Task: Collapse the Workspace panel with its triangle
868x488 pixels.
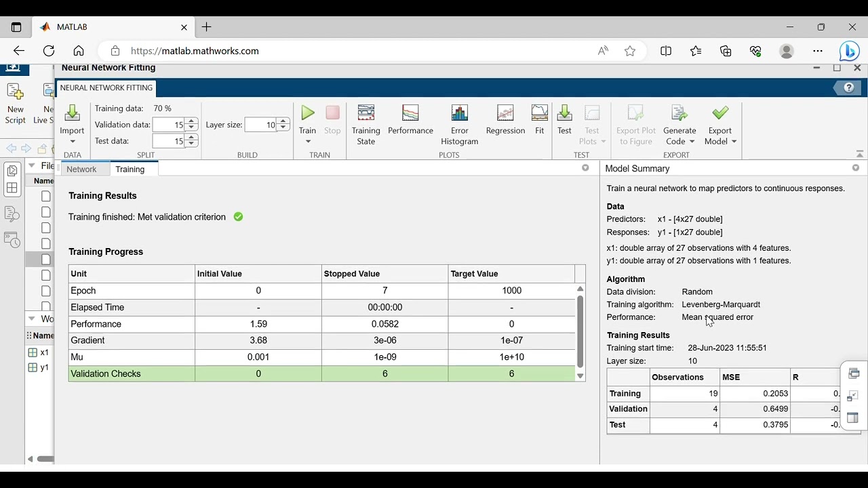Action: click(x=31, y=319)
